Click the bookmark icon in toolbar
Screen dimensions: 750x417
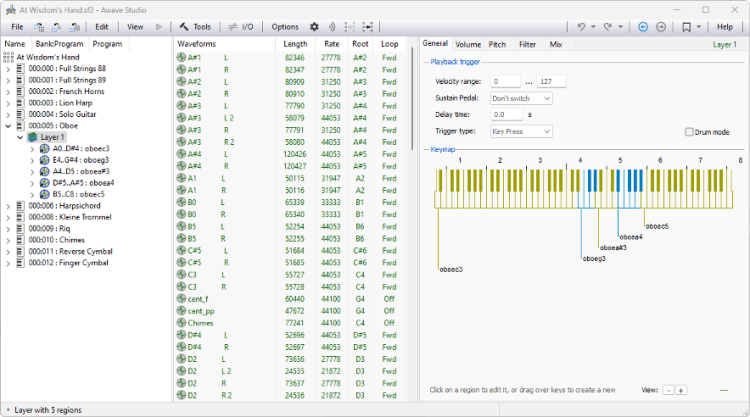pos(685,26)
